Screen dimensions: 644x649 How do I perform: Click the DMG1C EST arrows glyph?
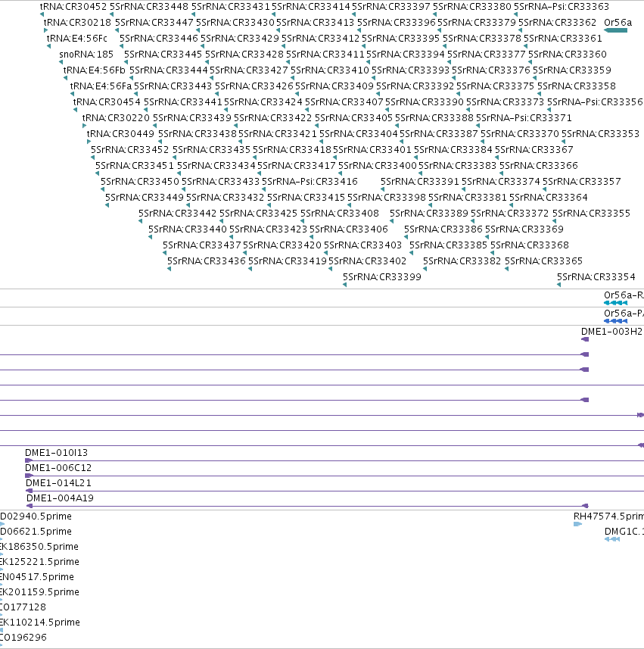click(612, 539)
